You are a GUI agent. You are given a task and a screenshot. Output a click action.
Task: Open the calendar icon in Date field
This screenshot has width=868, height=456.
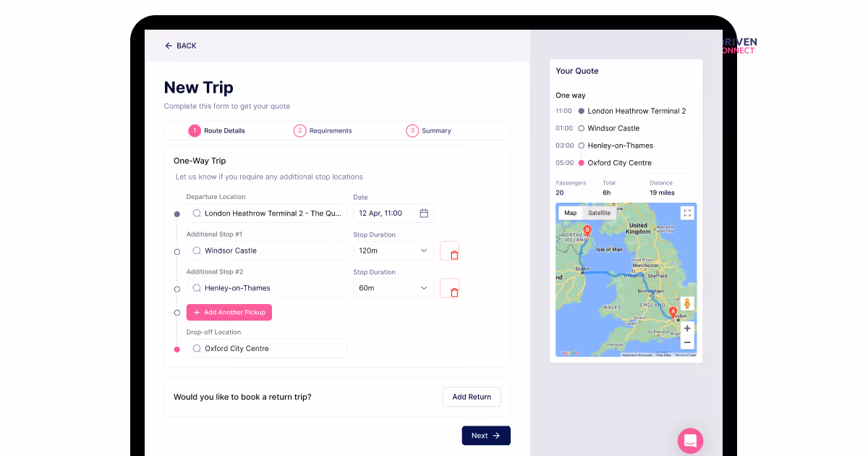pos(424,214)
